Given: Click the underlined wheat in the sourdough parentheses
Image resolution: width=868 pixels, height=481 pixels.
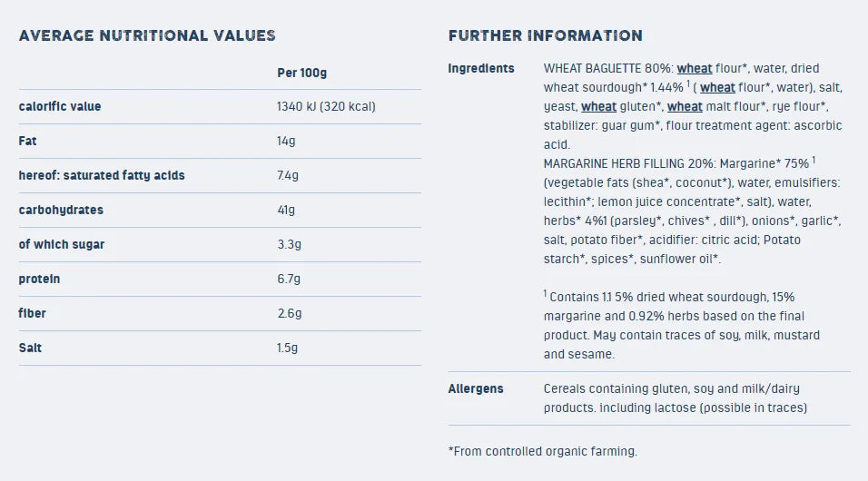Looking at the screenshot, I should pos(717,87).
